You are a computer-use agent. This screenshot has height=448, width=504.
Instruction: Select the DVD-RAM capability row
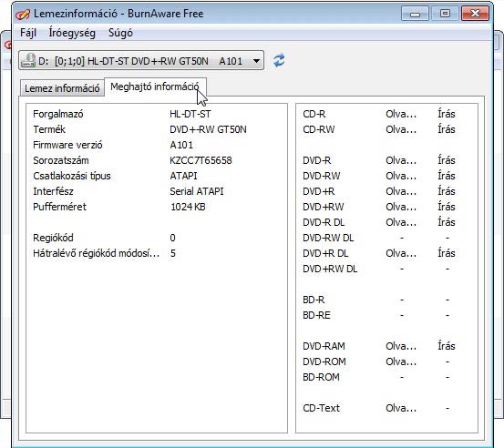click(x=387, y=346)
